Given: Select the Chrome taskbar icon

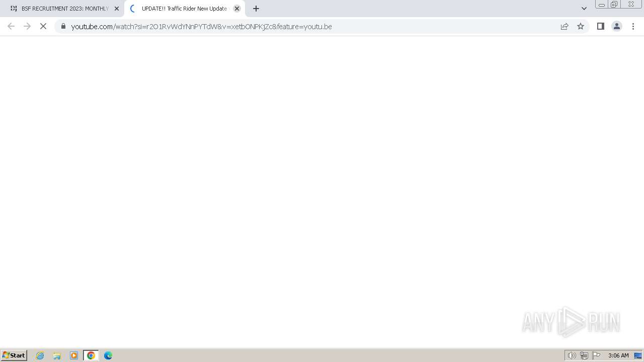Looking at the screenshot, I should (x=91, y=355).
